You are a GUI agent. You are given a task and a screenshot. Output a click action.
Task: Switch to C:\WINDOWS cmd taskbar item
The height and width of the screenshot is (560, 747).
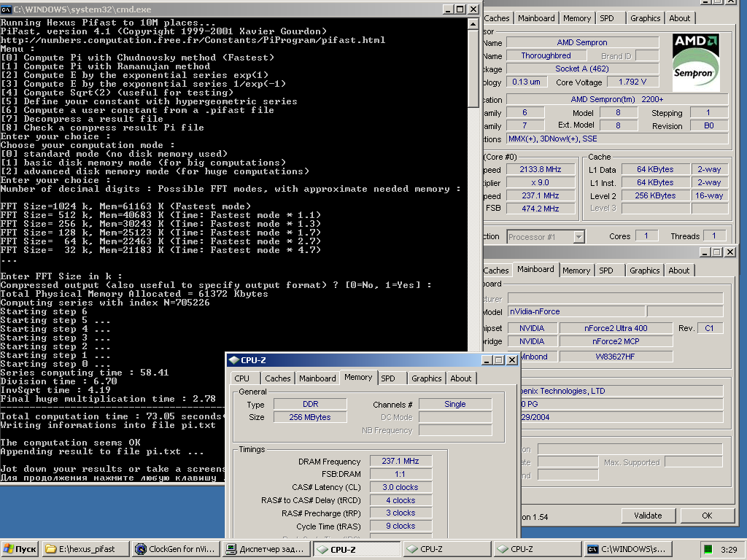coord(627,549)
